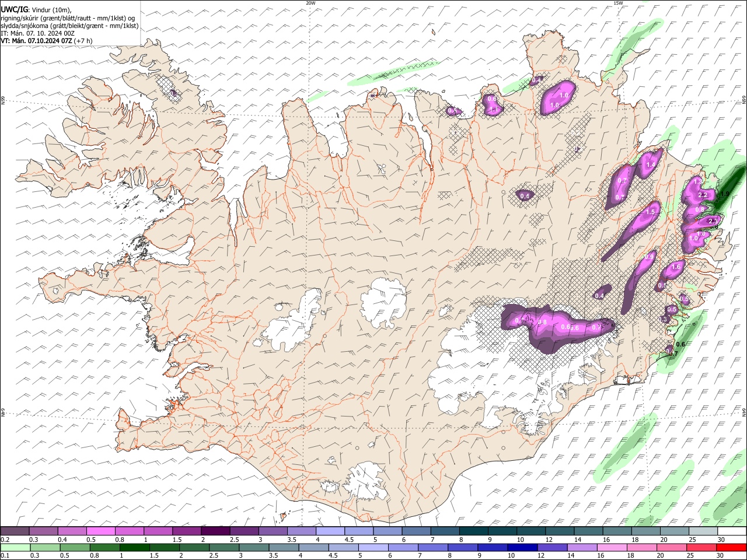Click the IT: Mán. 07. 10. 2024 00Z line
Viewport: 747px width, 560px height.
[x=38, y=33]
